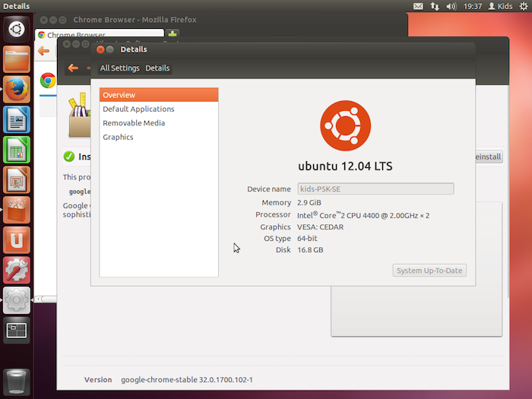Select Default Applications in the sidebar
The image size is (532, 399).
pos(159,109)
